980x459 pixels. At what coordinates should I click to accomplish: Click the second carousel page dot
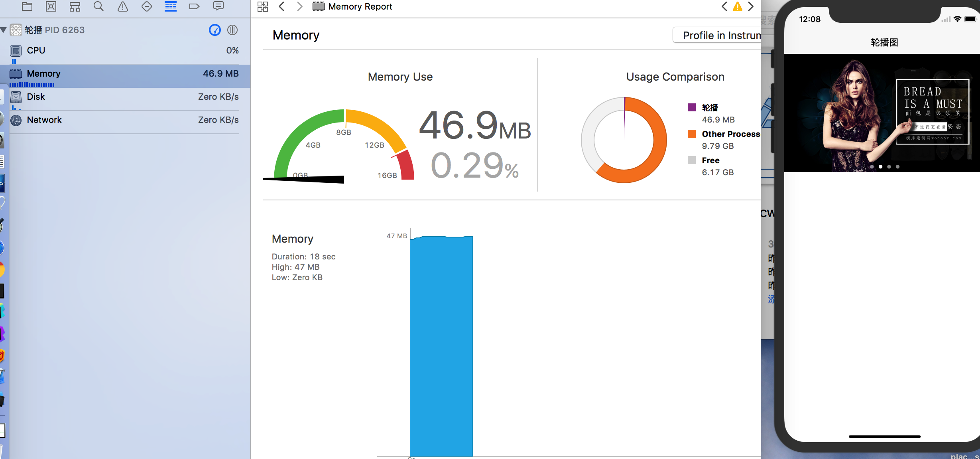click(880, 167)
